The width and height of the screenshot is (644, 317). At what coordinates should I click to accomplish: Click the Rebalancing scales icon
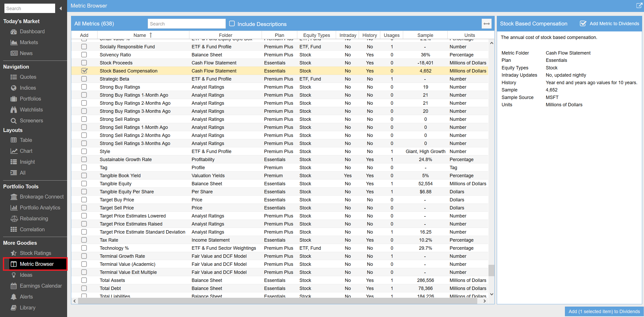(x=14, y=219)
